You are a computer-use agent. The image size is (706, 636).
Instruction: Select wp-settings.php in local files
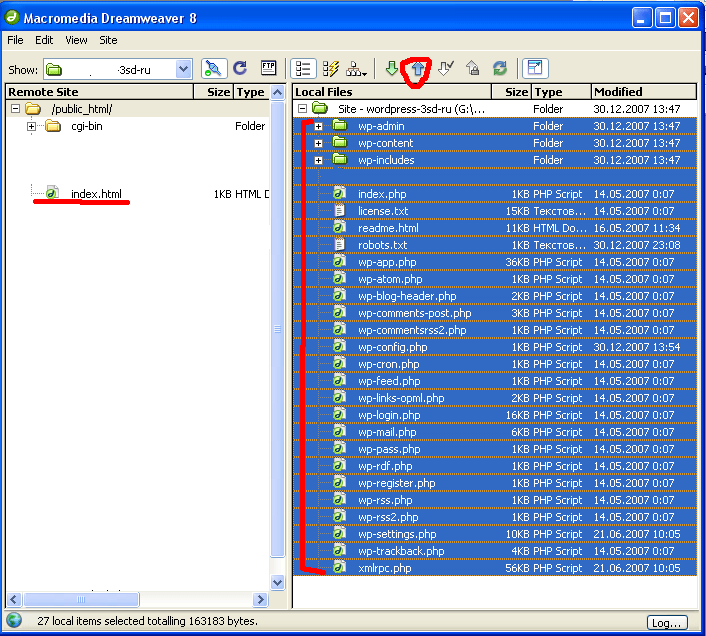tap(397, 534)
